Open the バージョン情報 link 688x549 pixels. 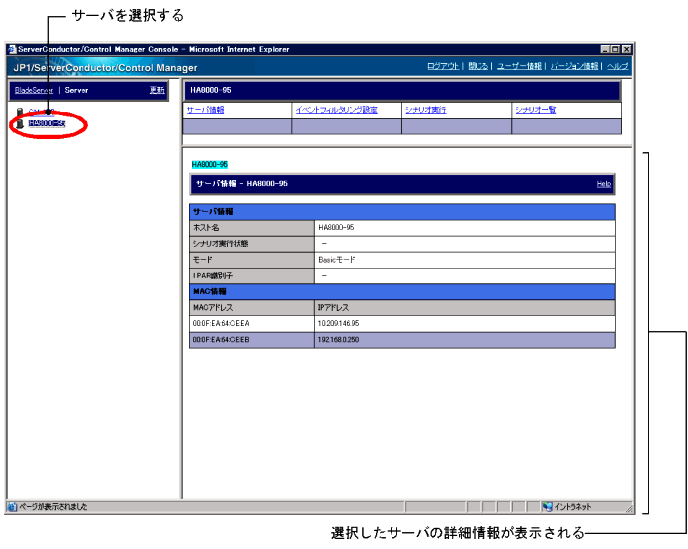coord(574,66)
